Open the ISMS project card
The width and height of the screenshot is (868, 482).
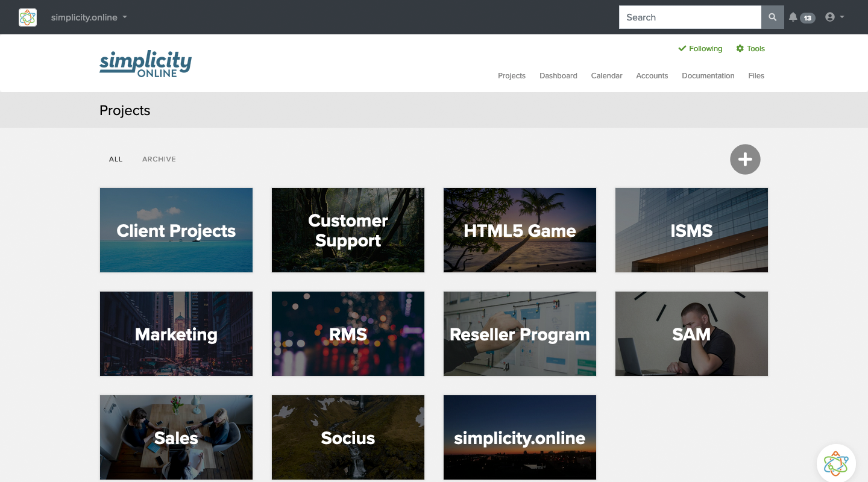[691, 230]
